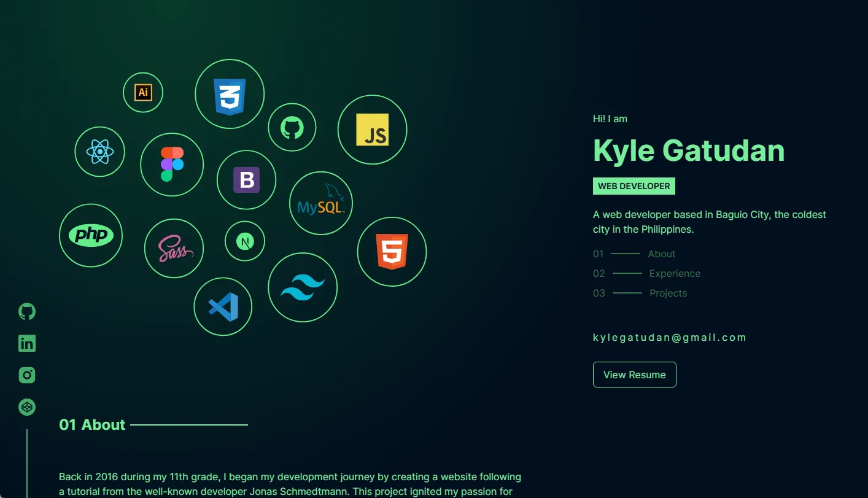Screen dimensions: 868x498
Task: Open CodePen profile from left sidebar
Action: point(27,407)
